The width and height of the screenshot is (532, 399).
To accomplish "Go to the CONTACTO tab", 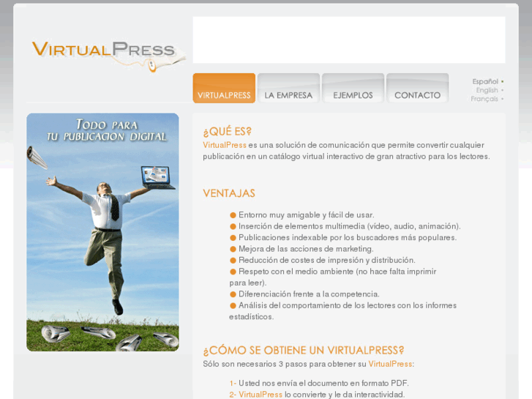I will tap(417, 89).
